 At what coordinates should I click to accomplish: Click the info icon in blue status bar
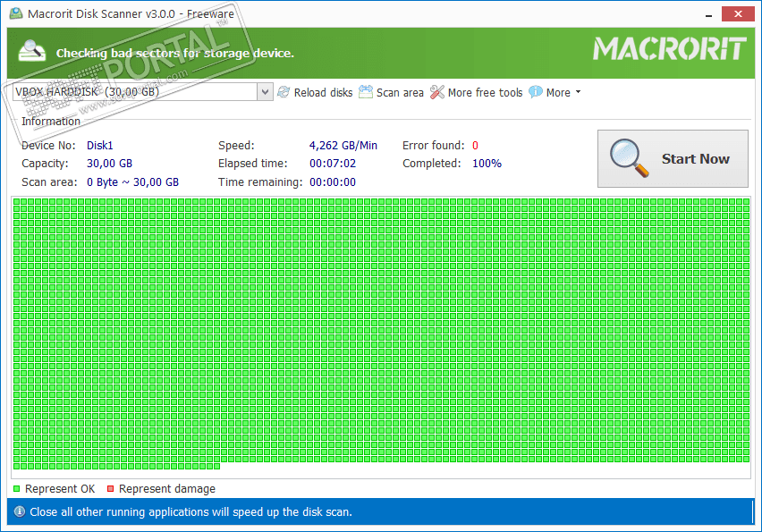[20, 511]
